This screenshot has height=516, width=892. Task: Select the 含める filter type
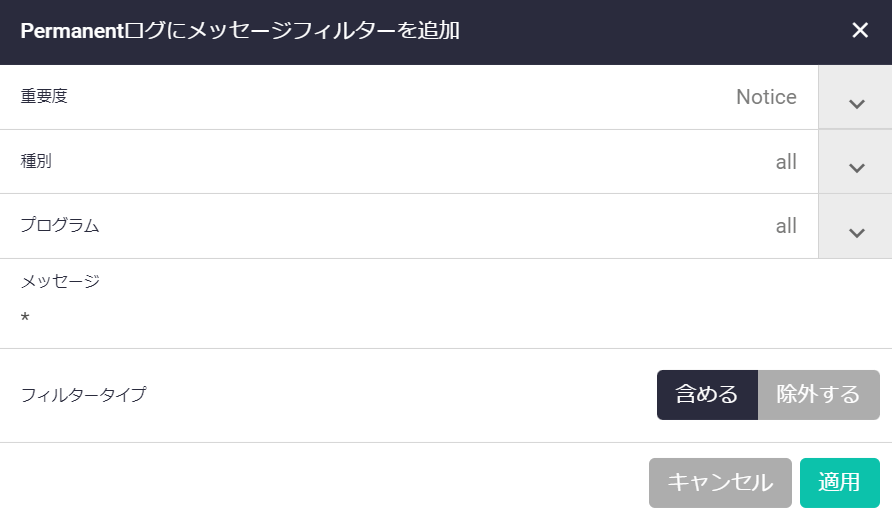(x=707, y=395)
